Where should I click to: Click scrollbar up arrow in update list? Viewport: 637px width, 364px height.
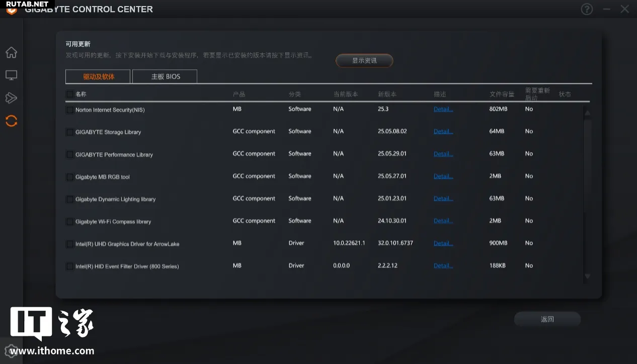[x=587, y=113]
